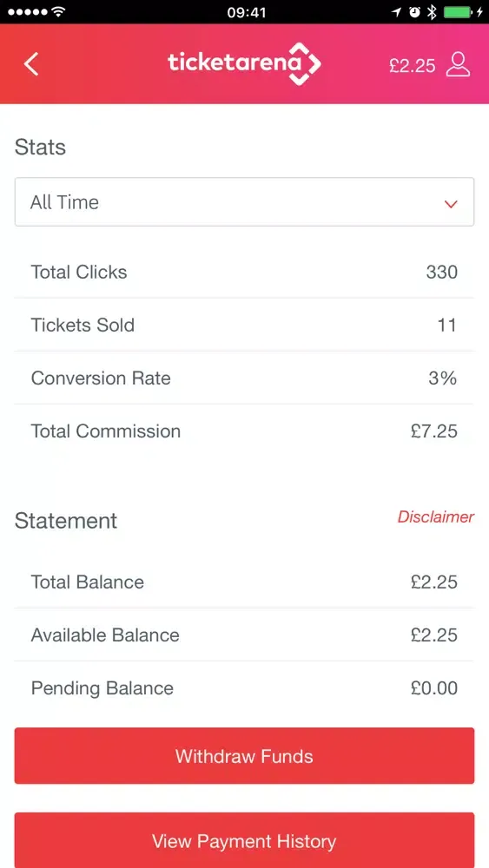The image size is (489, 868).
Task: Tap the ticketarena logo
Action: click(x=244, y=64)
